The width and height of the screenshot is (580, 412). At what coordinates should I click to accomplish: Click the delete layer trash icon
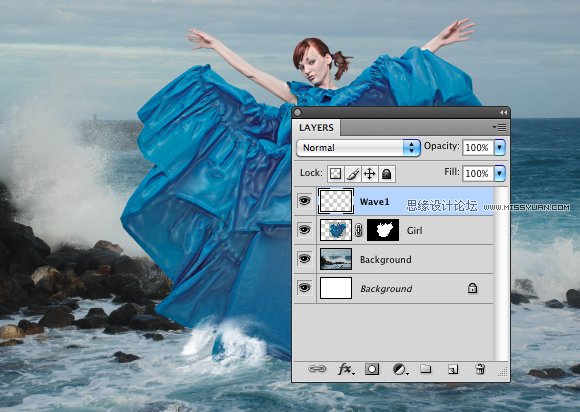point(480,369)
